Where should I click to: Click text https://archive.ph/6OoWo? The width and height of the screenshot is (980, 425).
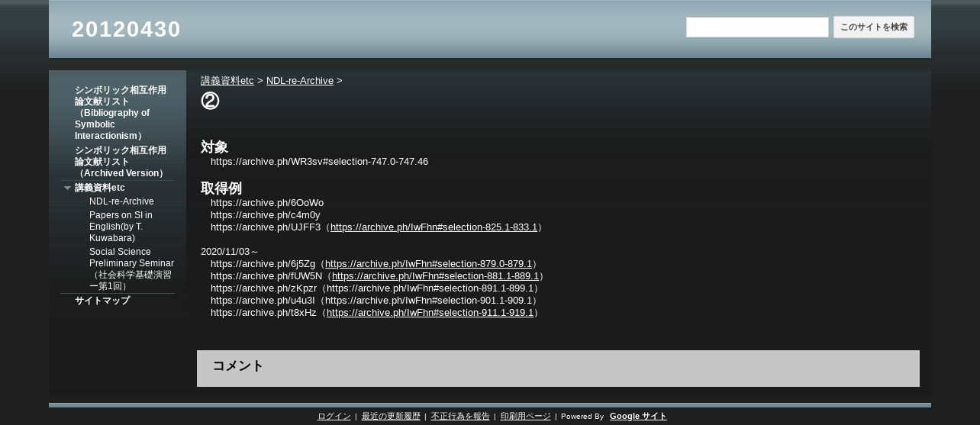click(267, 203)
